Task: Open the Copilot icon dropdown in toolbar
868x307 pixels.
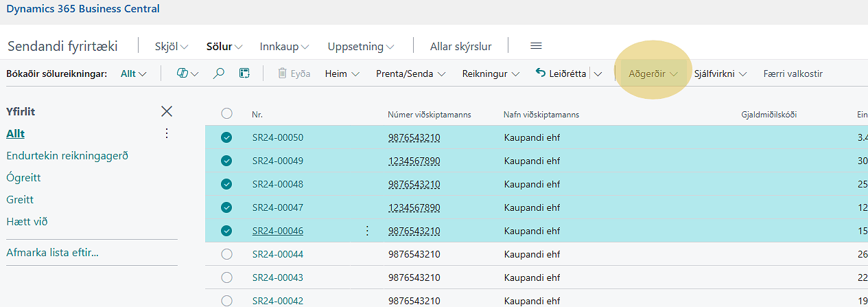Action: (x=187, y=73)
